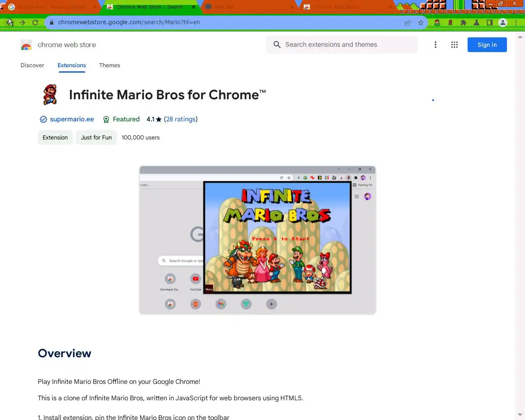Click the share page icon in address bar

point(408,23)
